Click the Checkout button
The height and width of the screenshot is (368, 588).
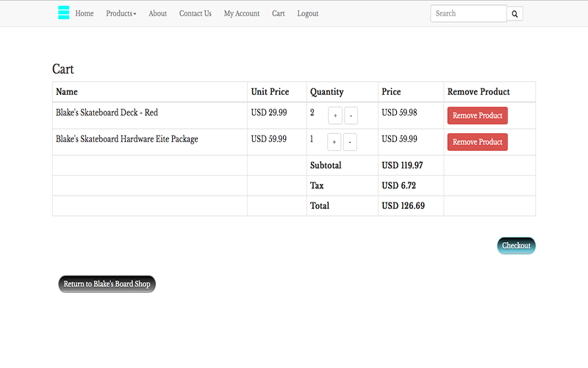pos(517,246)
